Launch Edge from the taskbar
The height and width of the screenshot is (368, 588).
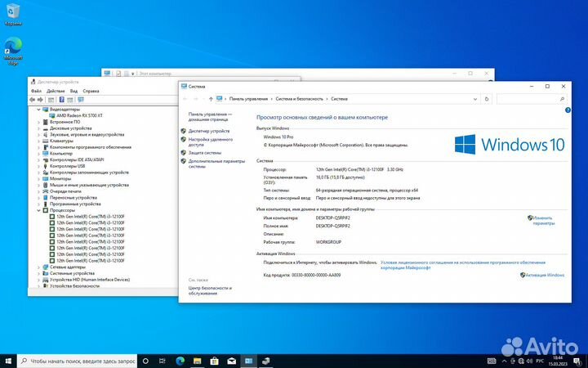(180, 361)
